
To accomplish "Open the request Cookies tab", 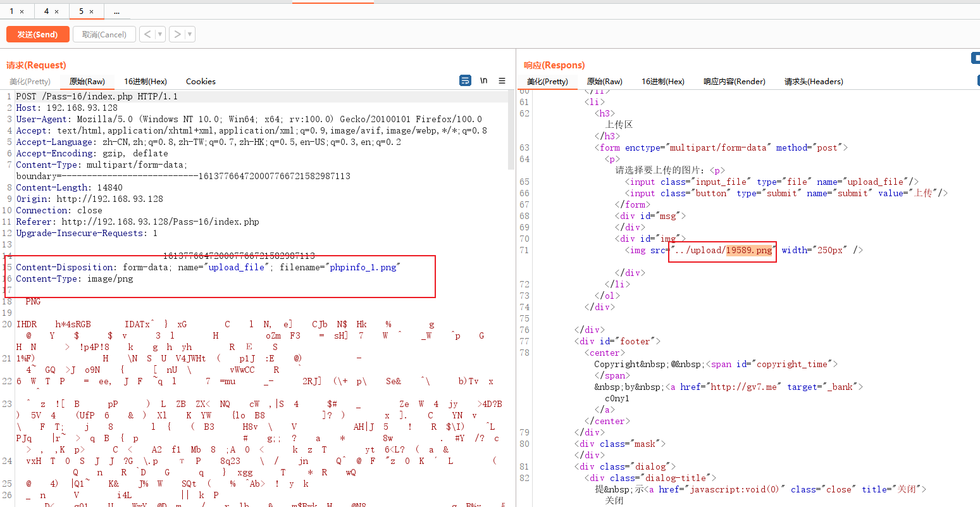I will (201, 81).
